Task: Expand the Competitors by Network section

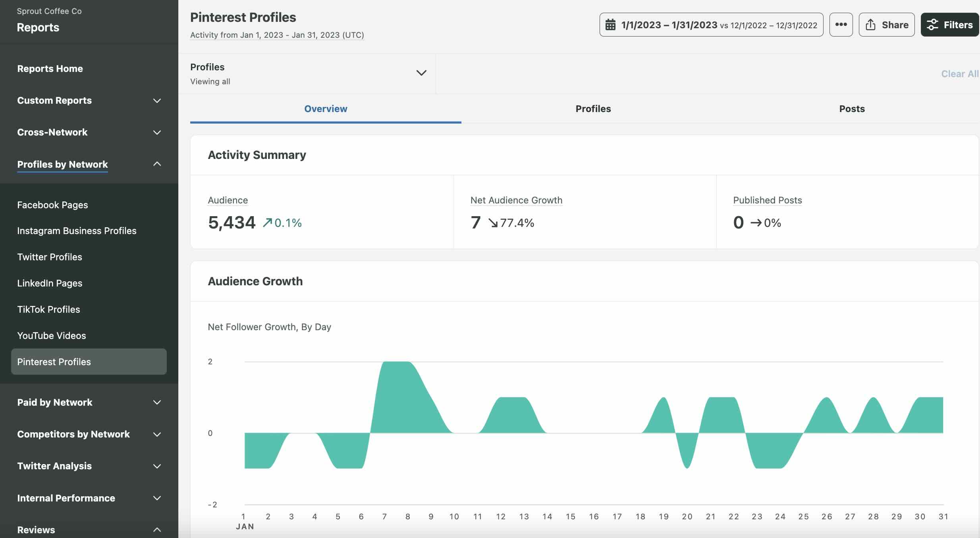Action: (156, 434)
